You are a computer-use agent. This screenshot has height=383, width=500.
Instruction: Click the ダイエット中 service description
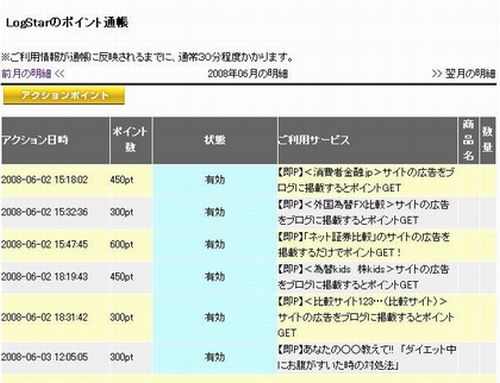pyautogui.click(x=367, y=357)
